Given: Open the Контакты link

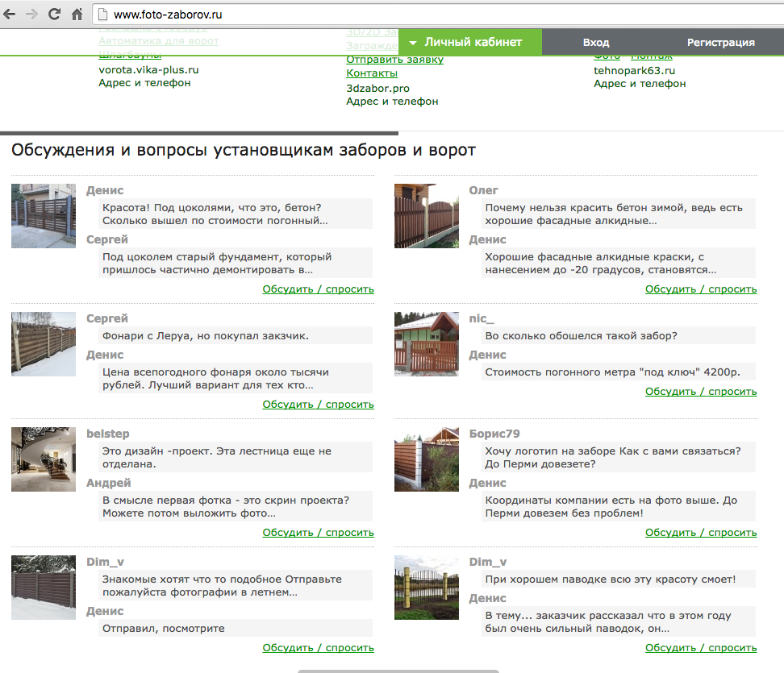Looking at the screenshot, I should click(372, 73).
